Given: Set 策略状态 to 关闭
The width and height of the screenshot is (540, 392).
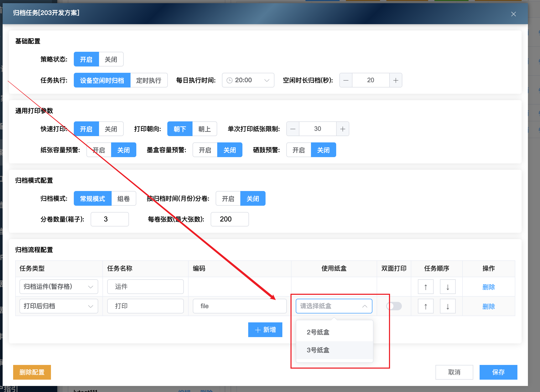Looking at the screenshot, I should click(111, 59).
